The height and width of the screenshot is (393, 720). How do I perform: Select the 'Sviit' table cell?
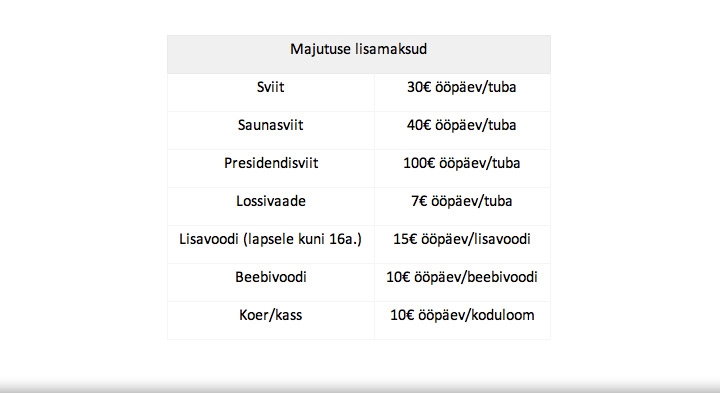[x=270, y=92]
